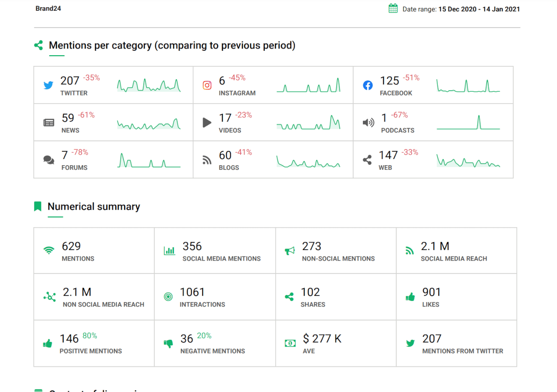Viewport: 557px width, 392px height.
Task: Click the 146 Positive Mentions value
Action: [69, 339]
